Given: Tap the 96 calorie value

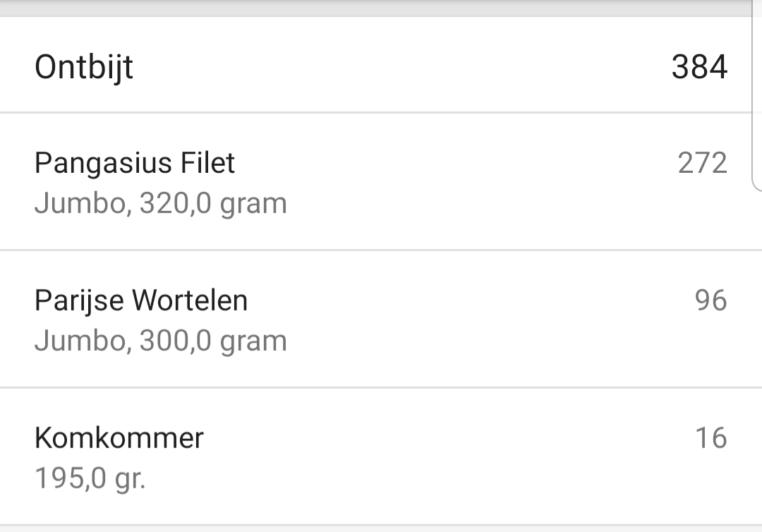Looking at the screenshot, I should click(x=710, y=301).
